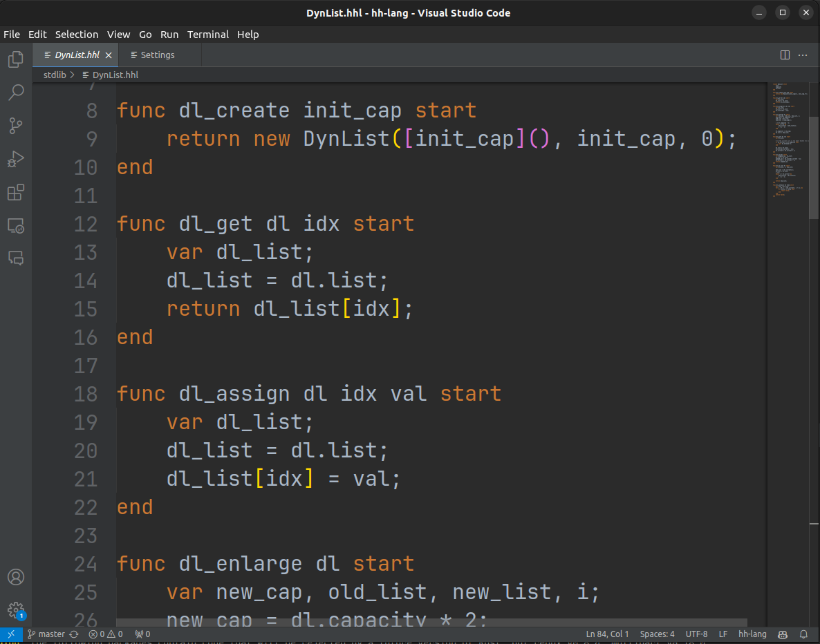Image resolution: width=820 pixels, height=644 pixels.
Task: Change the UTF-8 file encoding
Action: coord(696,634)
